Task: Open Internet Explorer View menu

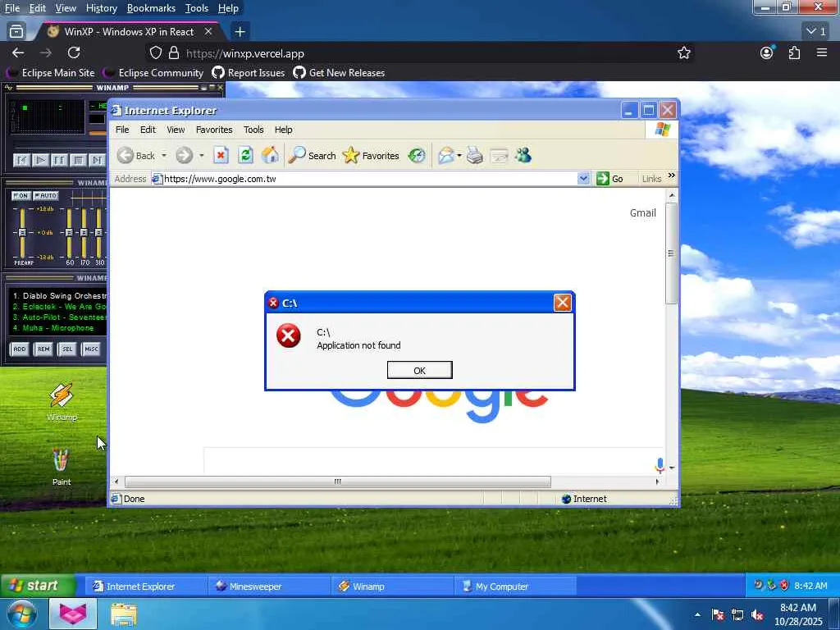Action: pyautogui.click(x=176, y=130)
